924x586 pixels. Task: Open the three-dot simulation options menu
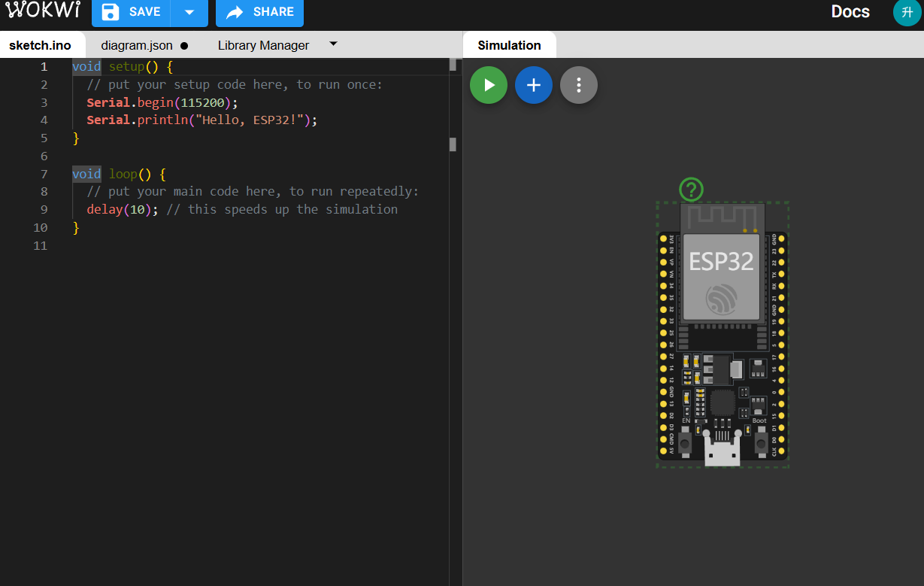[x=578, y=85]
